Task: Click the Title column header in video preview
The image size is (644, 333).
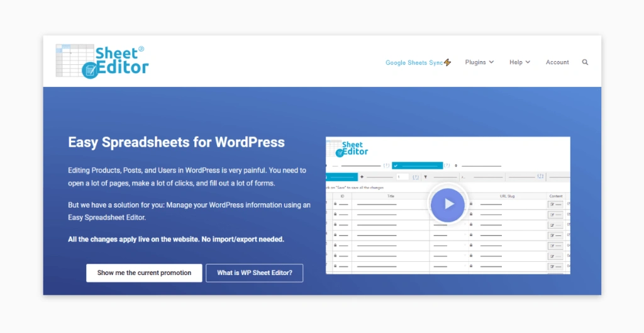Action: [391, 196]
